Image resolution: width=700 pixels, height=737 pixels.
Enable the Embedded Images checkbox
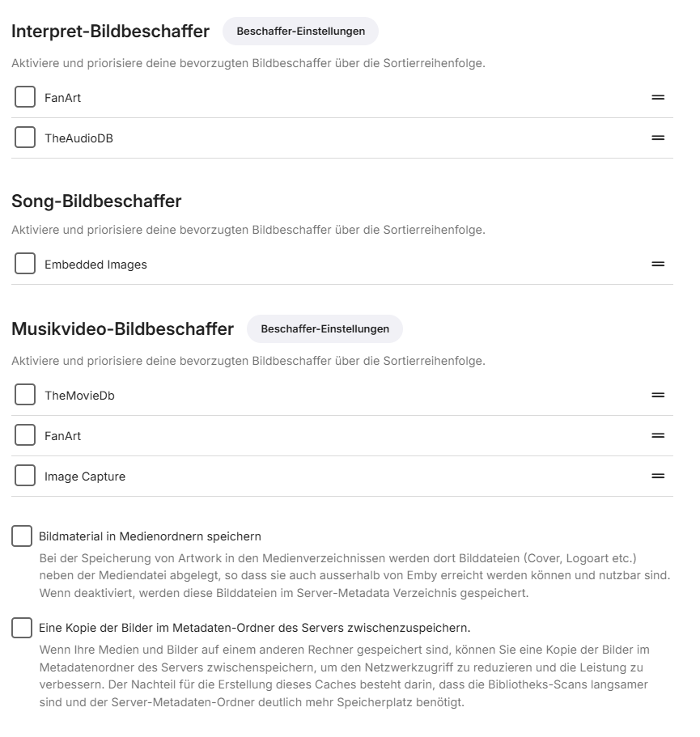25,265
